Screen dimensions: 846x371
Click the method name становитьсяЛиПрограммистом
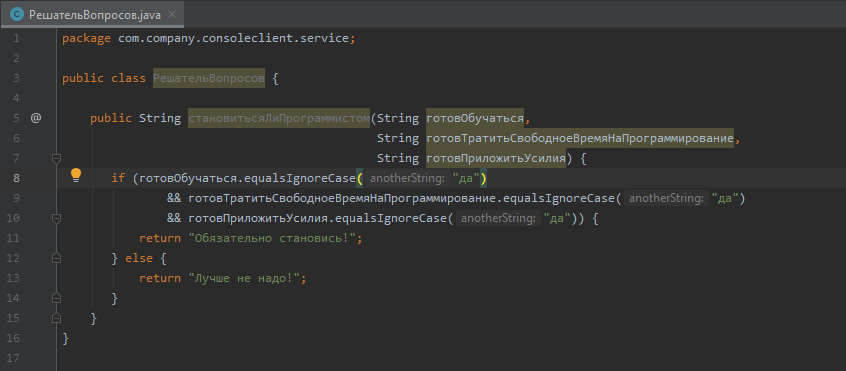tap(278, 118)
